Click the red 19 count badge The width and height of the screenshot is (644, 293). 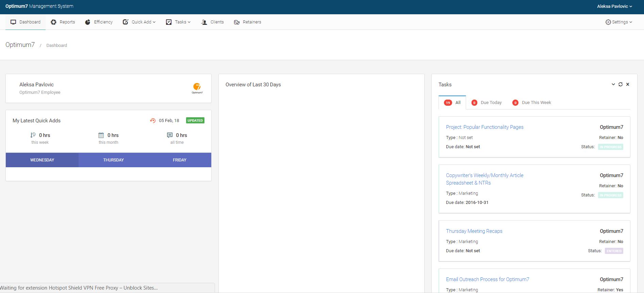click(x=448, y=103)
